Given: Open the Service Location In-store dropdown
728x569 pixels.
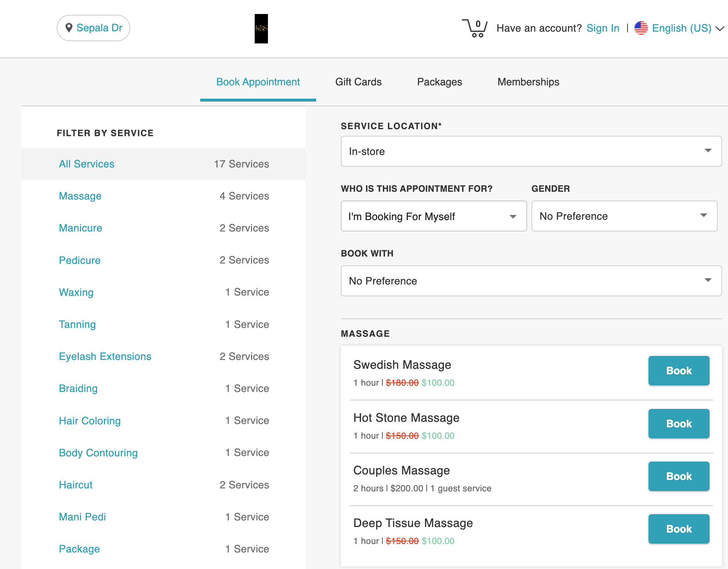Looking at the screenshot, I should pos(531,151).
